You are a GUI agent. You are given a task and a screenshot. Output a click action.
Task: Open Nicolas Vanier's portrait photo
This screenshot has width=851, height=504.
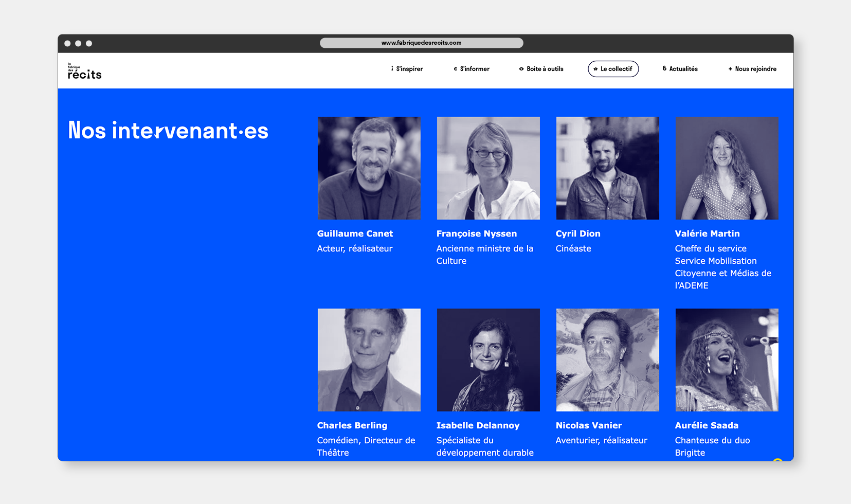click(608, 360)
